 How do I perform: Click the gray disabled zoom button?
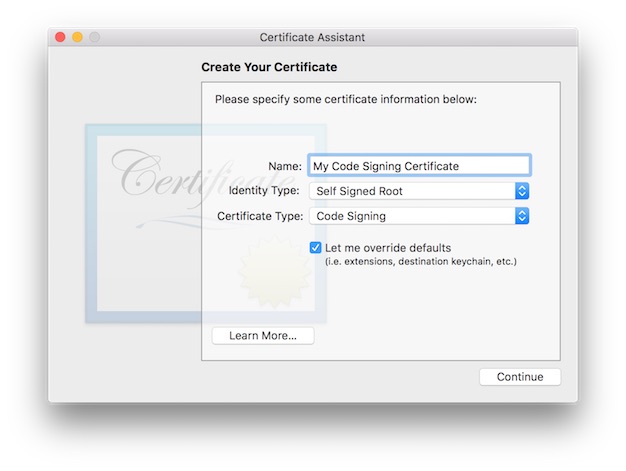[94, 37]
